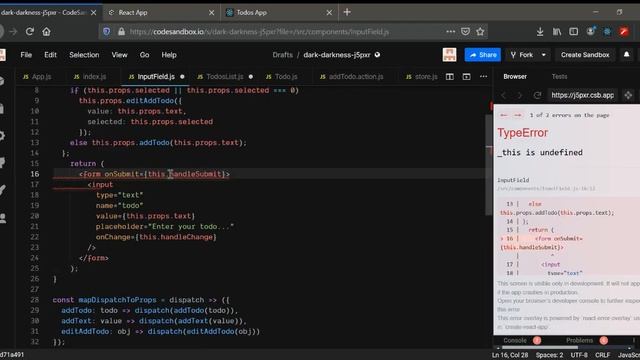Open the Help menu
This screenshot has height=360, width=640.
pyautogui.click(x=169, y=55)
